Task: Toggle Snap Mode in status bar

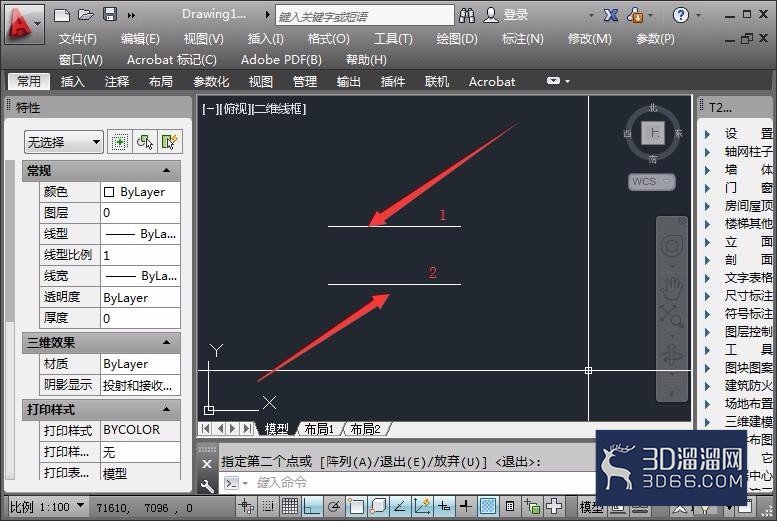Action: pyautogui.click(x=268, y=506)
